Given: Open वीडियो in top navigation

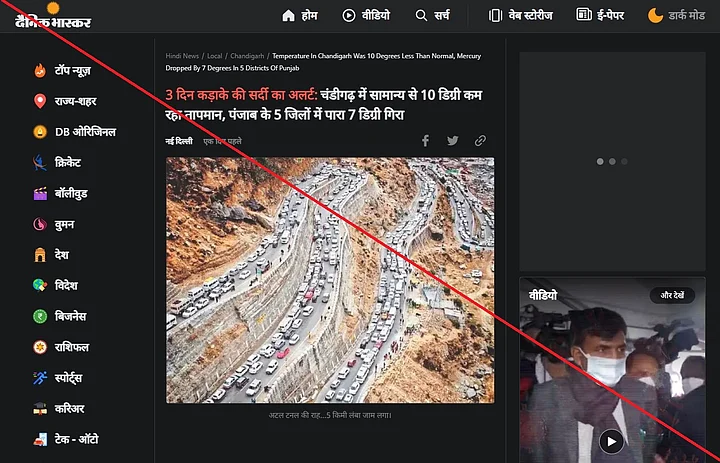Looking at the screenshot, I should 366,15.
